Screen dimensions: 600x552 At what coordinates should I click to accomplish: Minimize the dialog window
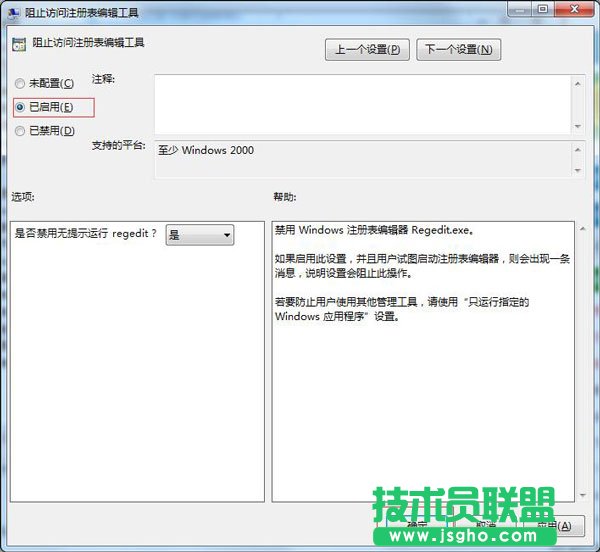[520, 9]
